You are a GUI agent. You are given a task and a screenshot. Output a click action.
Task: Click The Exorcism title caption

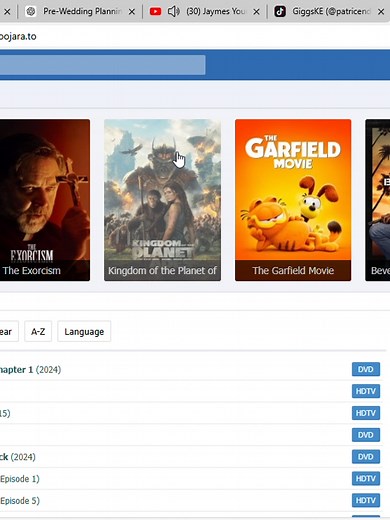coord(32,270)
